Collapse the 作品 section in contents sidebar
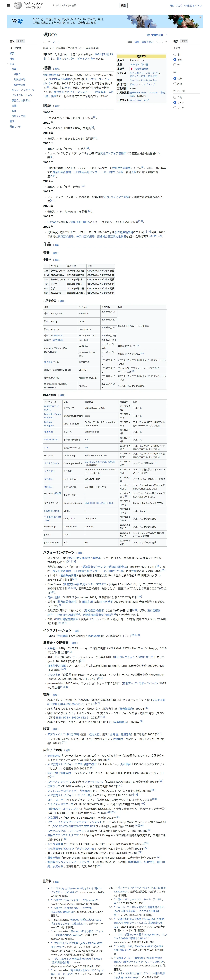This screenshot has width=210, height=980. pos(8,64)
